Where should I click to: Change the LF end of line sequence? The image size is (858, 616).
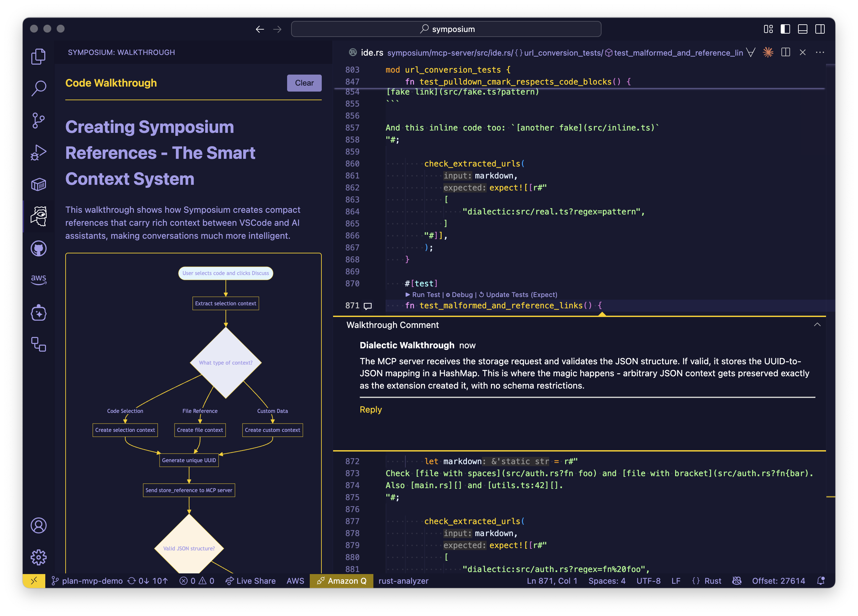pos(676,581)
